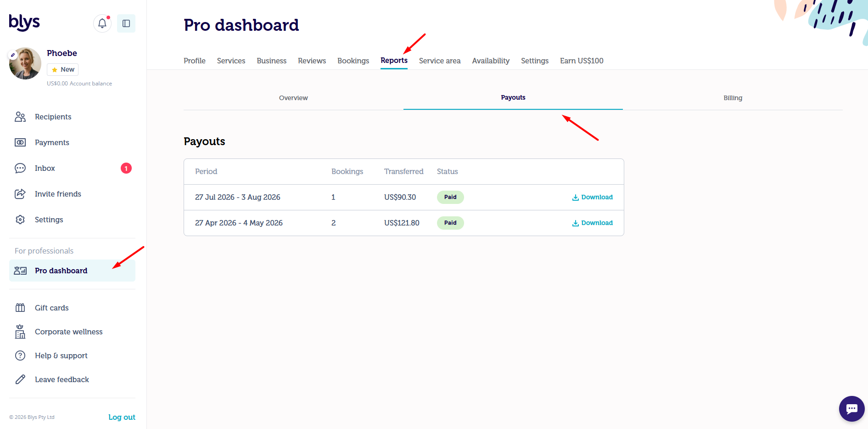Edit profile photo pencil badge
The width and height of the screenshot is (868, 429).
(x=13, y=55)
